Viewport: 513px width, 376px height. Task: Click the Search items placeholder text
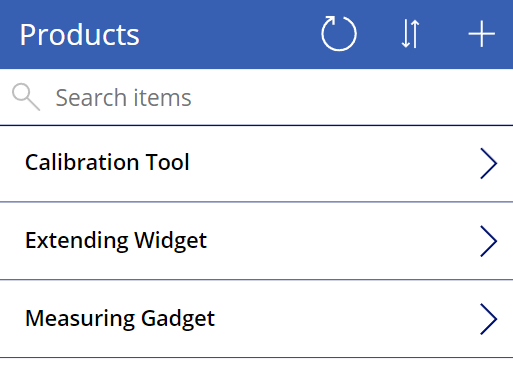pos(123,98)
